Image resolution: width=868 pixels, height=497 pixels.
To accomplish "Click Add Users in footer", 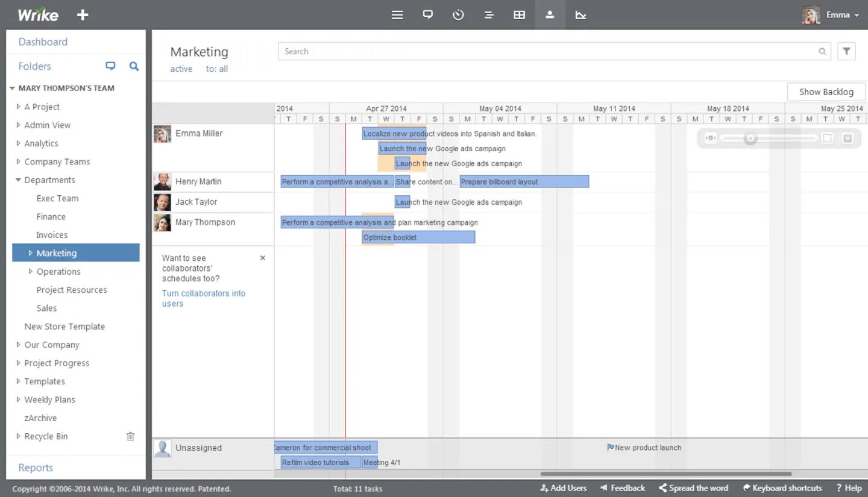I will [x=564, y=488].
